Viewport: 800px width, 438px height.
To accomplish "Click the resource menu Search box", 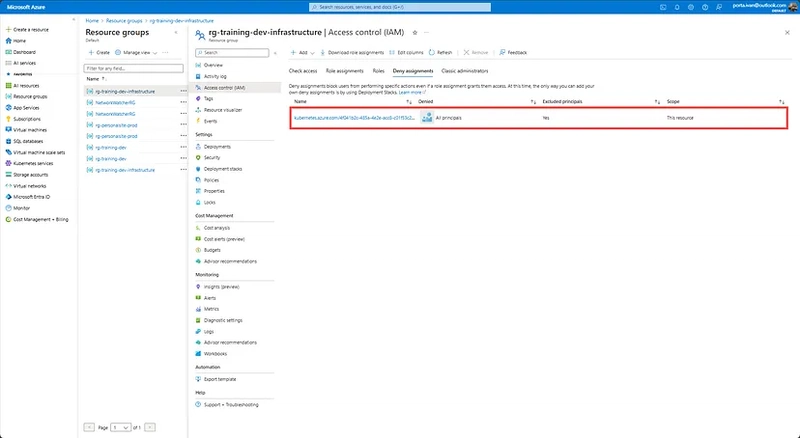I will coord(232,53).
